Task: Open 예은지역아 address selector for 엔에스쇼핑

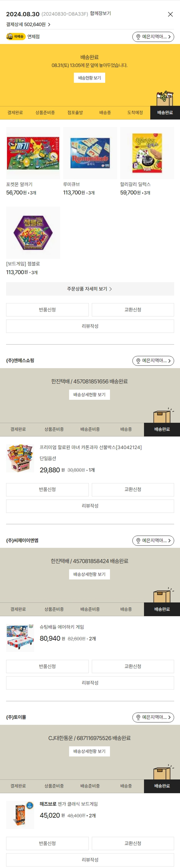Action: [153, 360]
